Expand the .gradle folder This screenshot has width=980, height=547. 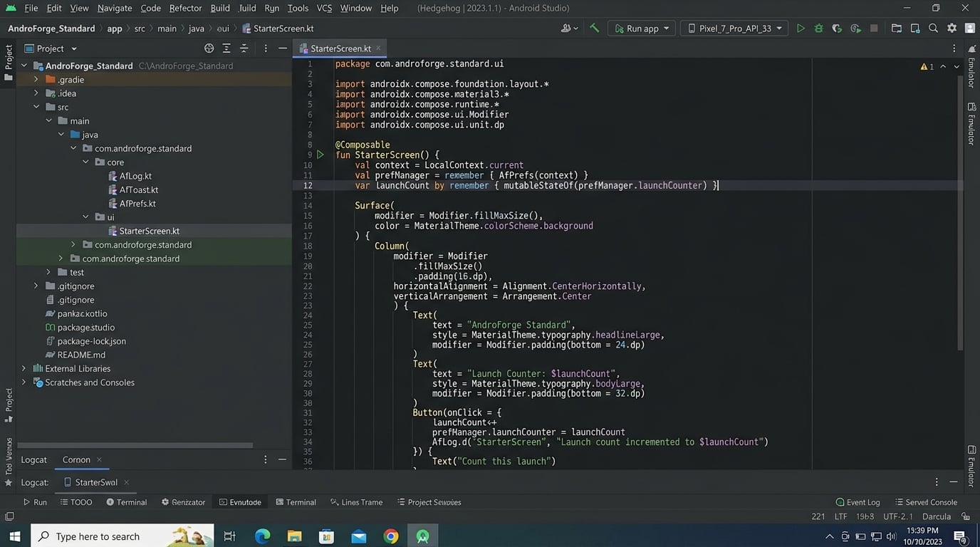point(36,79)
